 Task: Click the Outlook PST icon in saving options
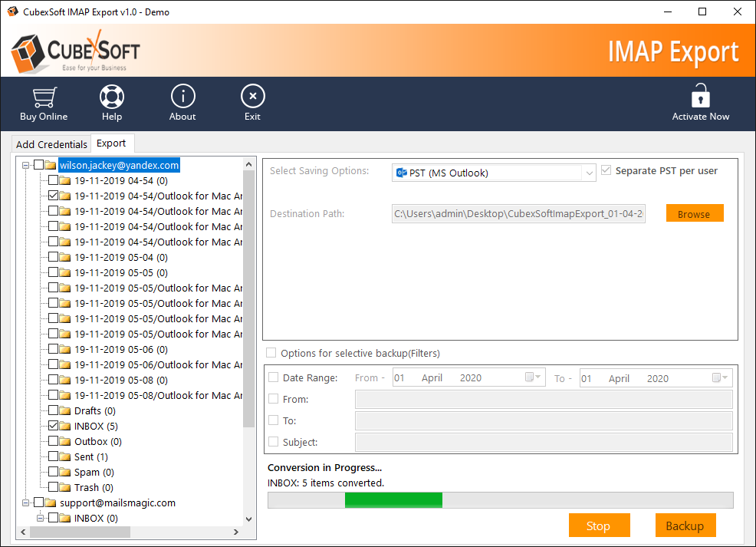coord(401,173)
